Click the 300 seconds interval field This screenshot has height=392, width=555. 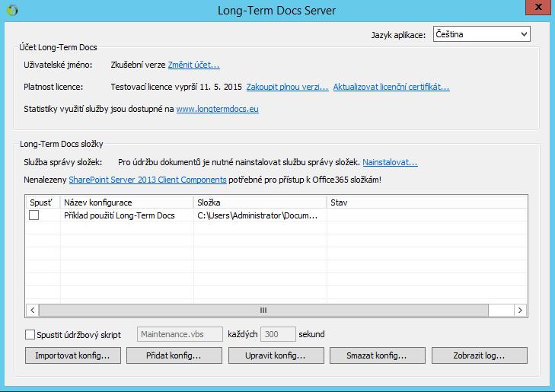tap(278, 334)
